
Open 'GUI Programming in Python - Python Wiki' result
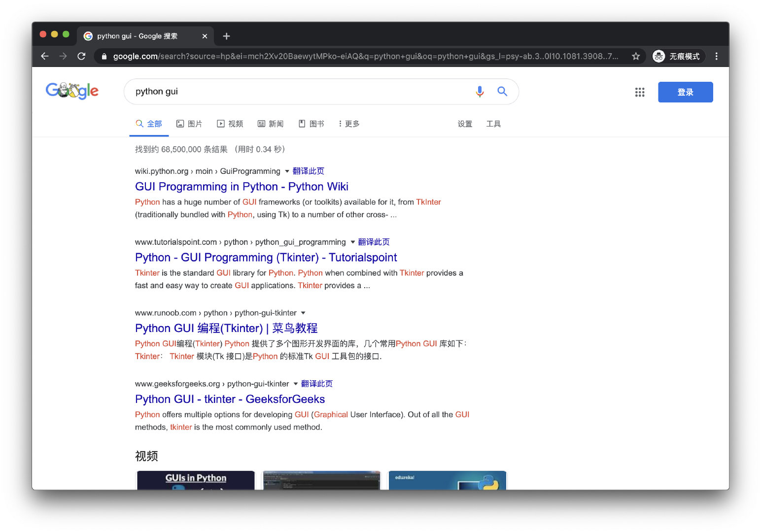pyautogui.click(x=242, y=187)
